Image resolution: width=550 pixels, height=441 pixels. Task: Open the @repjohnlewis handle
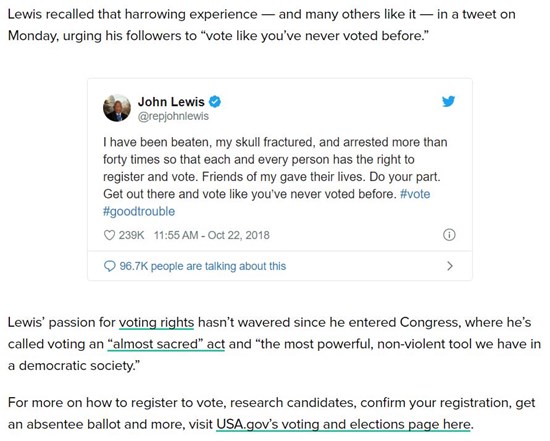tap(173, 116)
